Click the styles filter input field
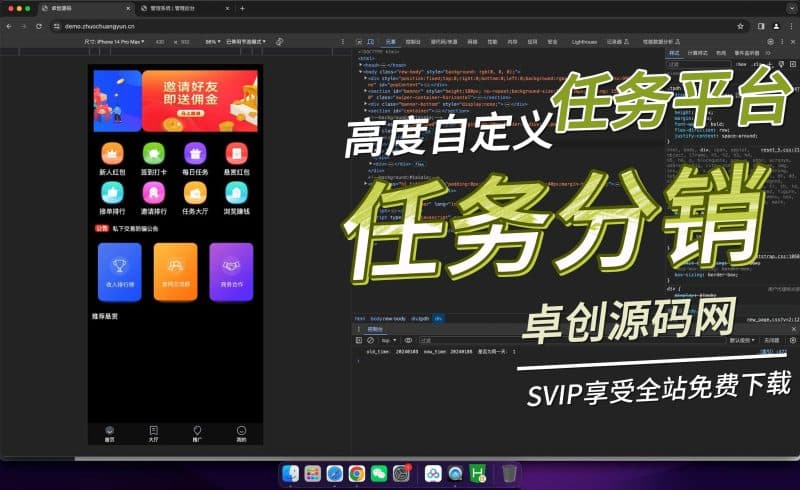800x490 pixels. tap(699, 64)
